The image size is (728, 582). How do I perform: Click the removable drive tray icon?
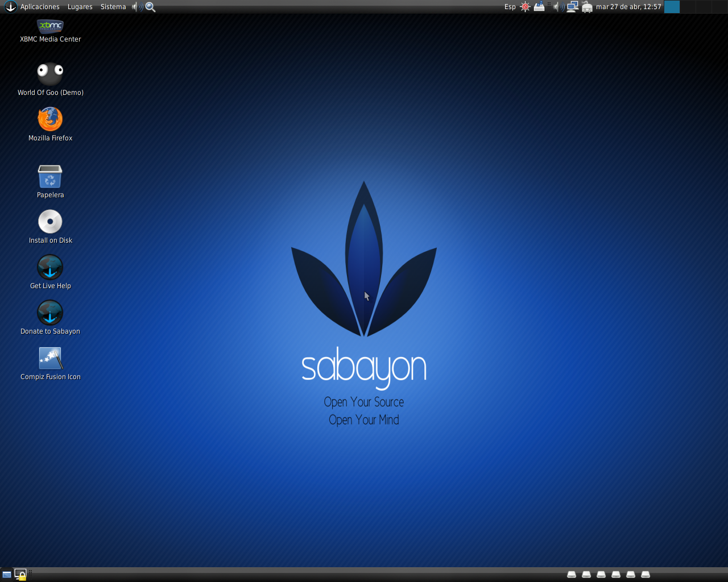(x=588, y=7)
